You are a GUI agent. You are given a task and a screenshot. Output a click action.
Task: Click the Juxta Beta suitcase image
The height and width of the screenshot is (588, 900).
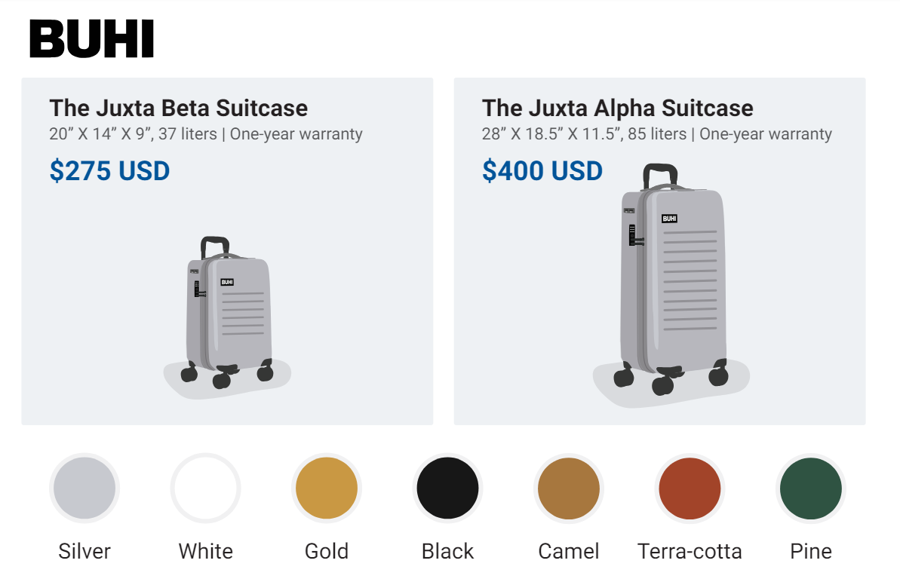[x=227, y=318]
